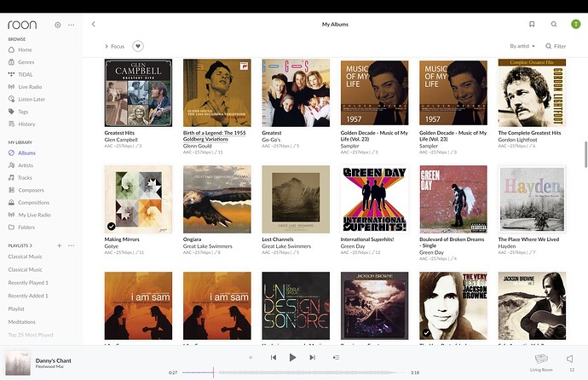Viewport: 588px width, 380px height.
Task: Expand the Focus options
Action: 115,46
